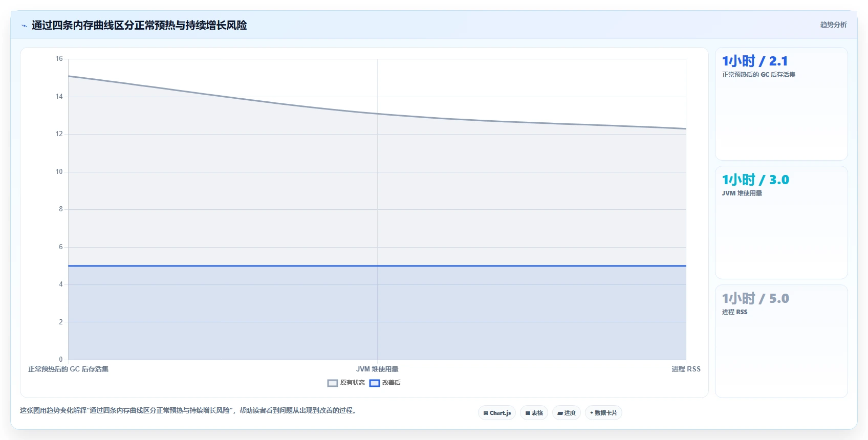Open the 1小时 / 5.0 进程 RSS card
868x440 pixels.
[781, 341]
